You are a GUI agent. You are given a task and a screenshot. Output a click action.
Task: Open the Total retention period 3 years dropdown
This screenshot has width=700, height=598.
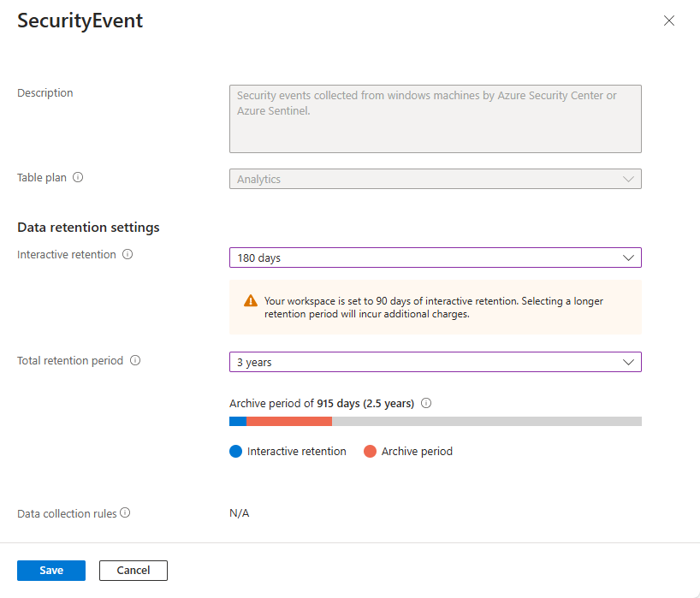[435, 362]
